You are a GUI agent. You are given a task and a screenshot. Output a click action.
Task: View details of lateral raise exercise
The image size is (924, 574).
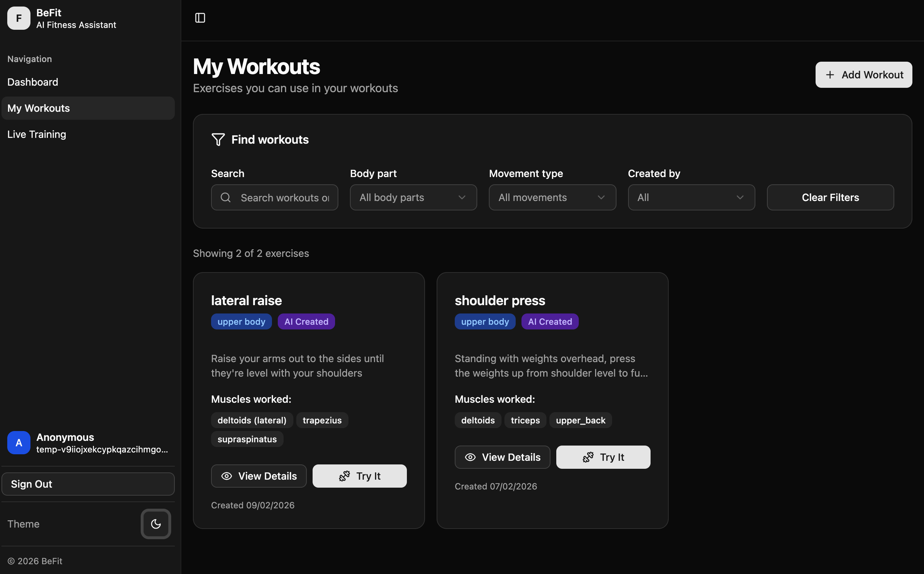[x=259, y=476]
